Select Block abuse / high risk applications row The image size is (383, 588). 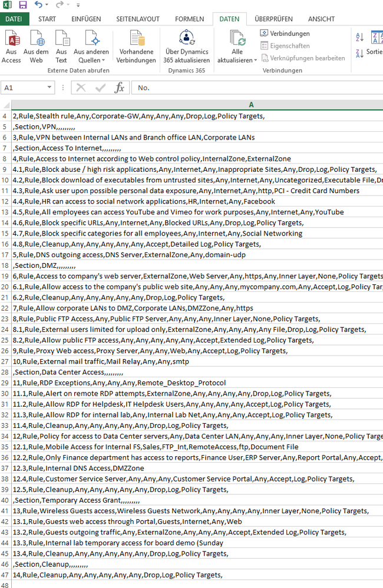click(x=197, y=170)
